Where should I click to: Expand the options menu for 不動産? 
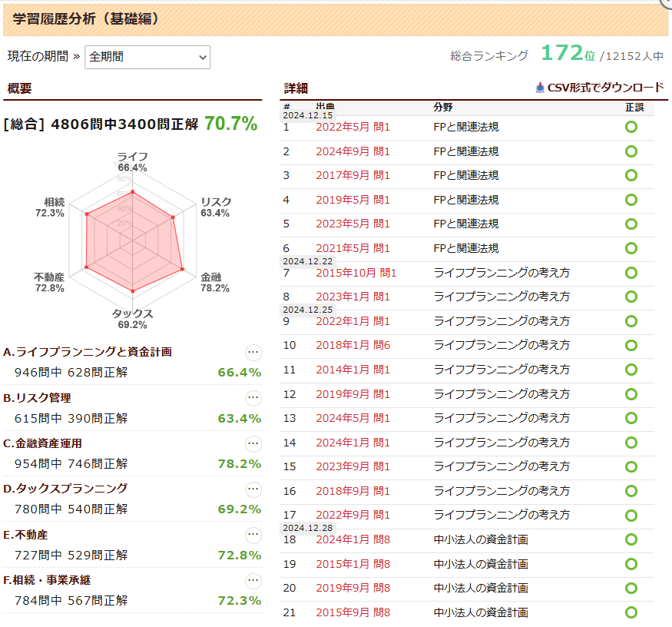tap(253, 534)
